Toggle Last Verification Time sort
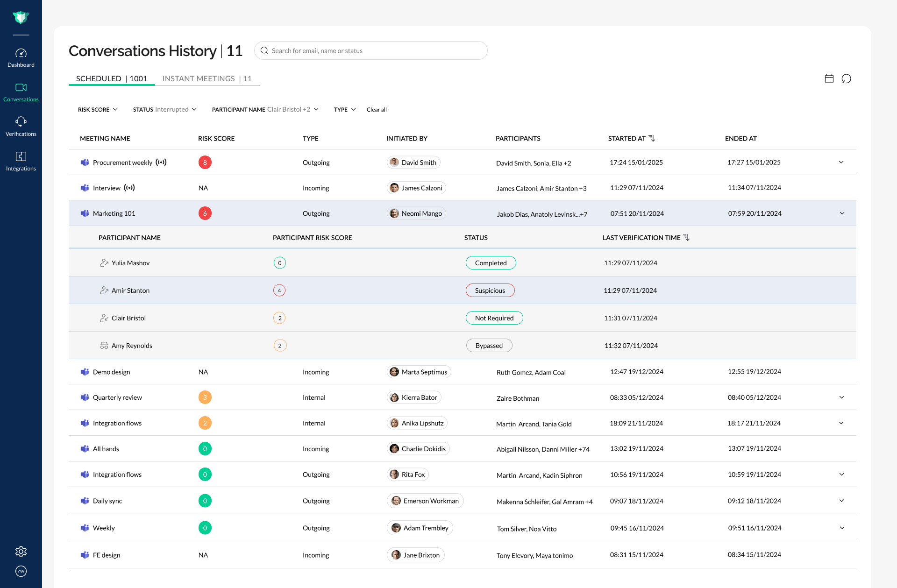The width and height of the screenshot is (897, 588). pos(686,238)
